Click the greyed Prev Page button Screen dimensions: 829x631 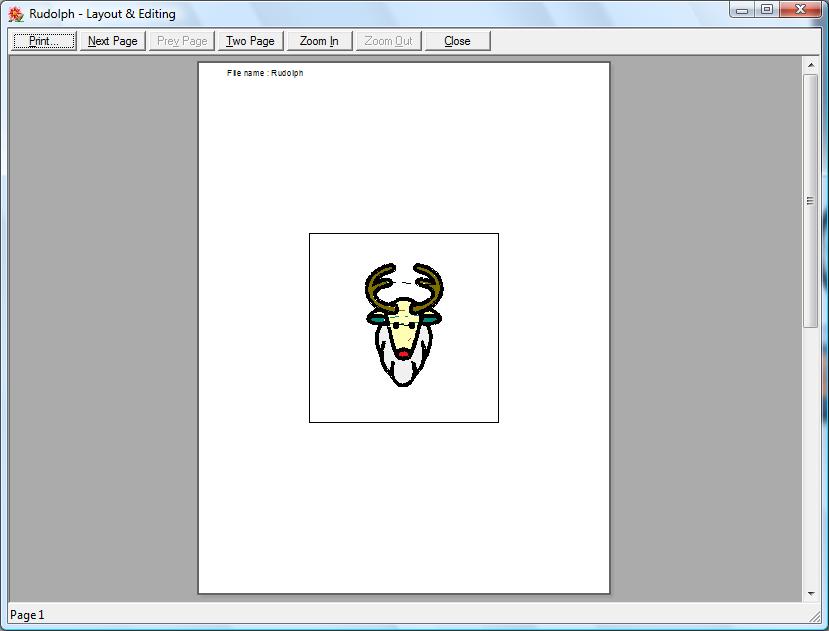coord(182,41)
